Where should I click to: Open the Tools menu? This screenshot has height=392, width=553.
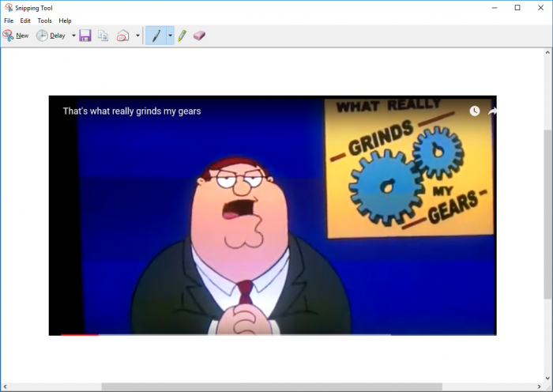tap(45, 21)
